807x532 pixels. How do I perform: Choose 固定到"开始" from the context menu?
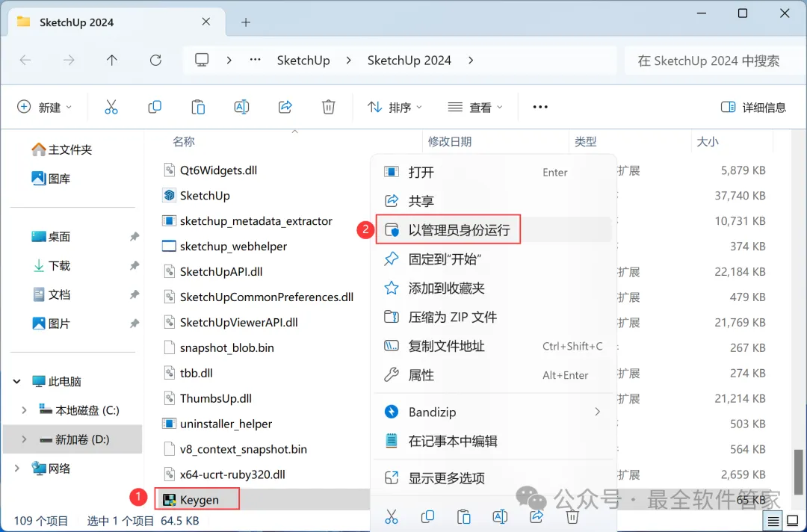pyautogui.click(x=494, y=259)
